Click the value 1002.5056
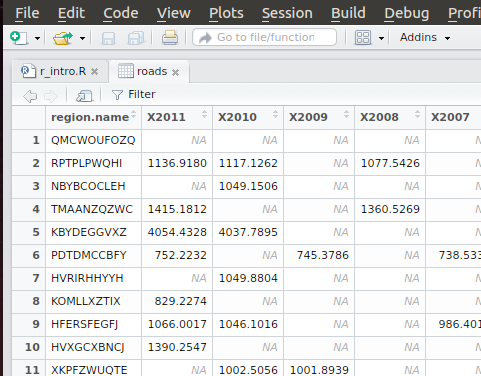This screenshot has height=376, width=481. click(248, 370)
